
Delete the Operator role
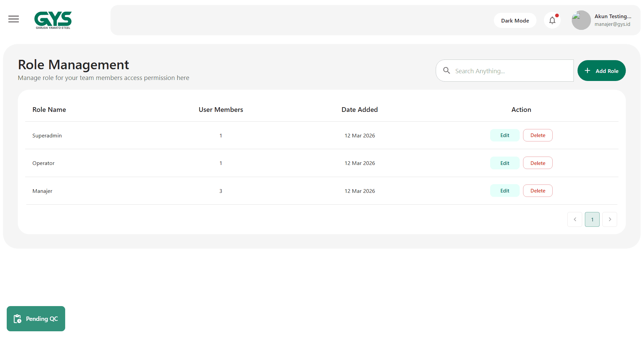tap(538, 163)
